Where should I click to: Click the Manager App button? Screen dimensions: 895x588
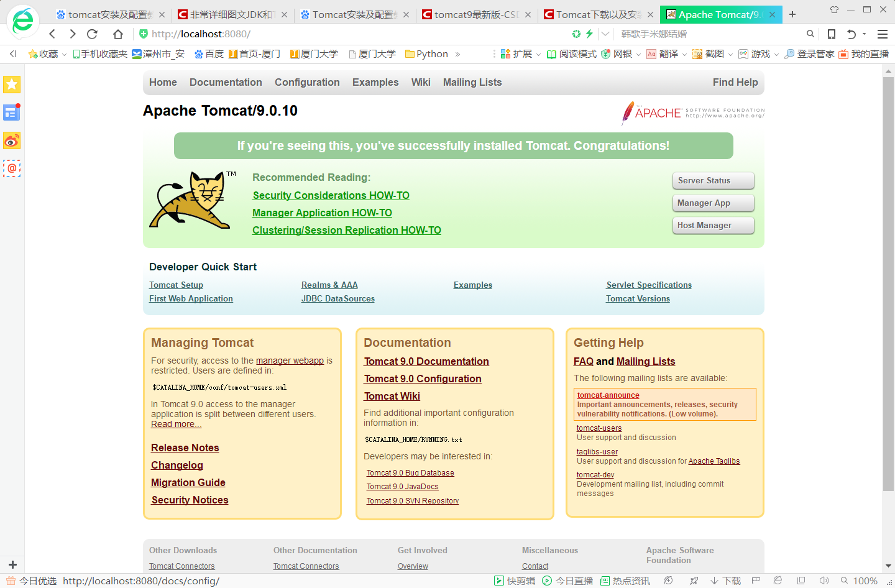pos(713,203)
